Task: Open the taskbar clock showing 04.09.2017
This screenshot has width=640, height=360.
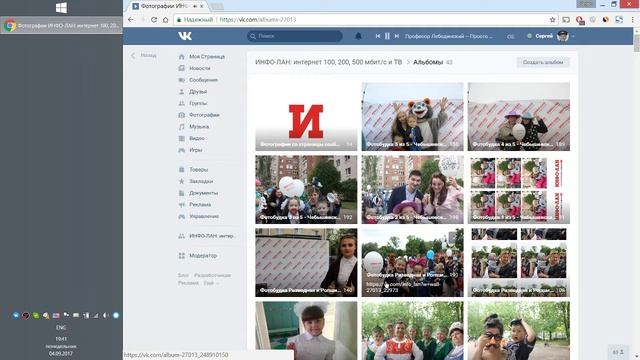Action: tap(61, 346)
